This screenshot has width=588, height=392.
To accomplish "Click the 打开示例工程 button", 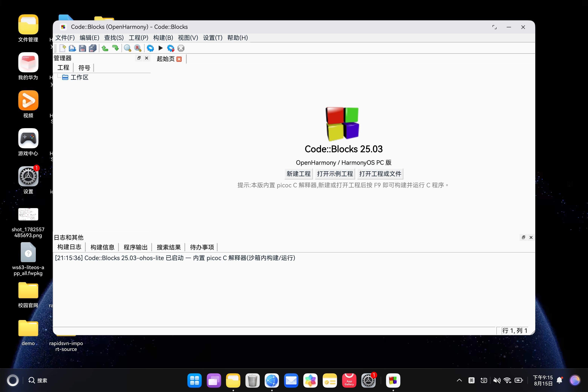I will tap(335, 174).
